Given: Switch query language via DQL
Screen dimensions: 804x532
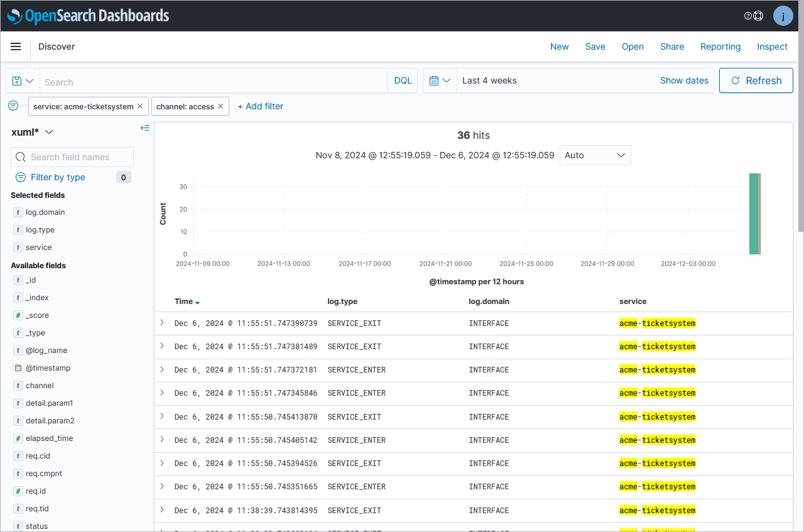Looking at the screenshot, I should (x=403, y=80).
